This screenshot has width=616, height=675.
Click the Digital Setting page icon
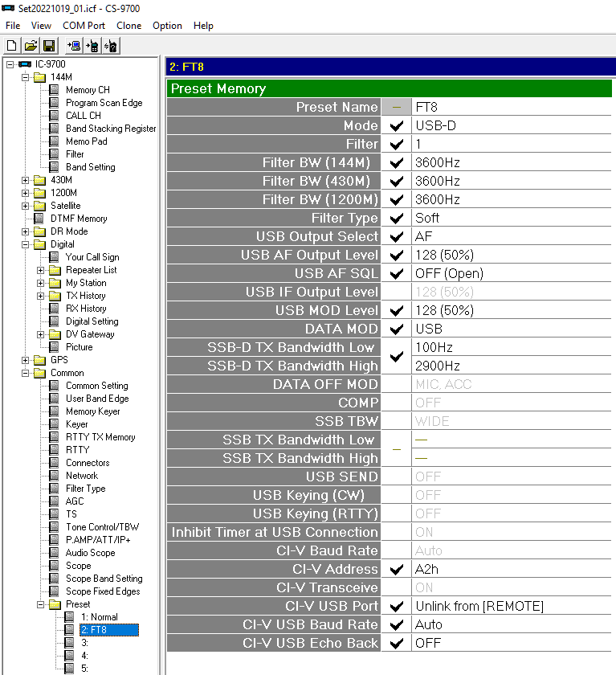pyautogui.click(x=54, y=321)
